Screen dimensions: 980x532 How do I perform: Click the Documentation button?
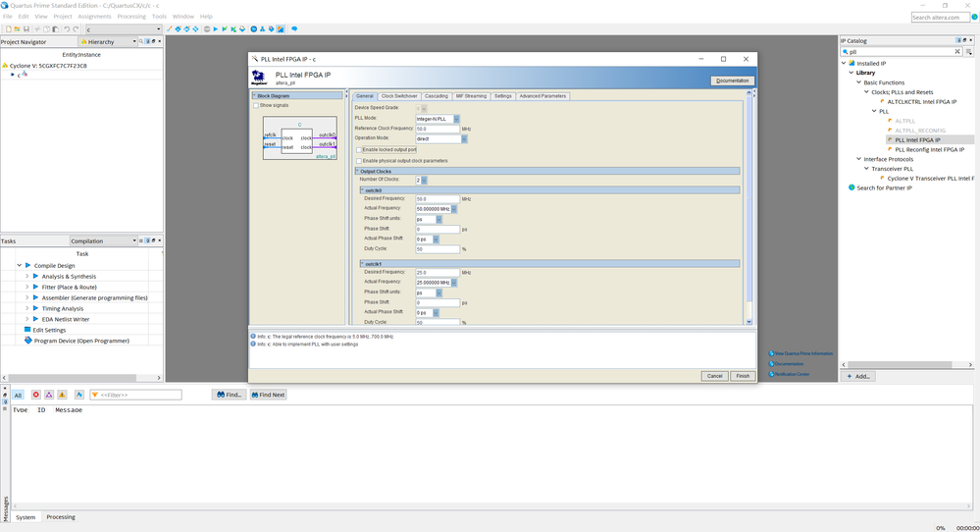coord(732,80)
